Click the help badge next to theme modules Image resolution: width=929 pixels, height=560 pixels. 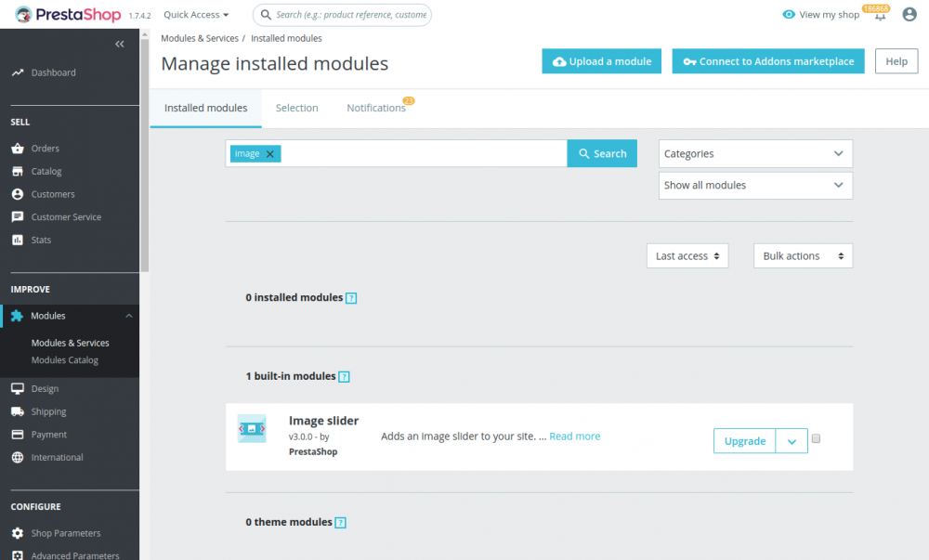(342, 522)
